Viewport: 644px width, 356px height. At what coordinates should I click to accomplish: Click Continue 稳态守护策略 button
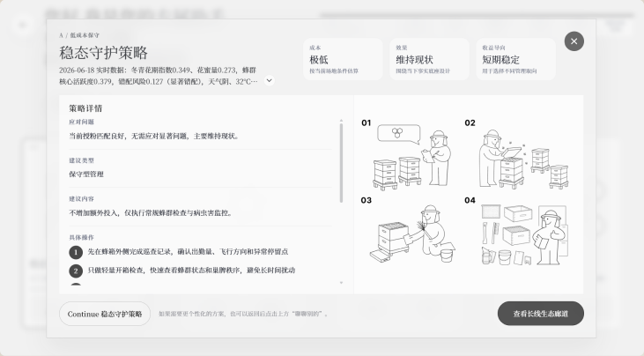[x=105, y=314]
